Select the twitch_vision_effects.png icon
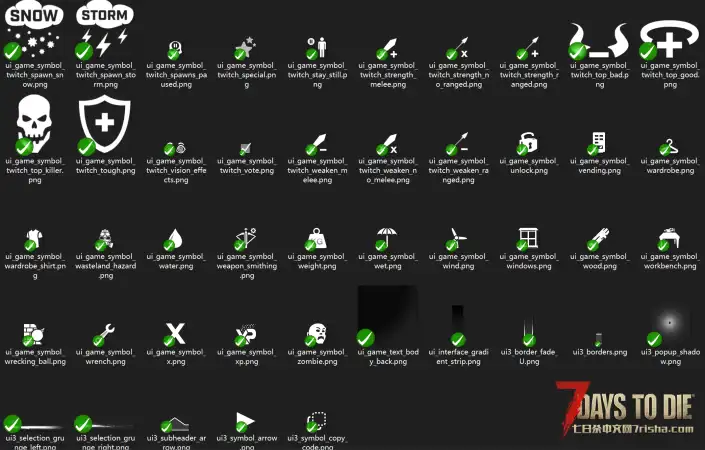The height and width of the screenshot is (450, 705). click(175, 148)
